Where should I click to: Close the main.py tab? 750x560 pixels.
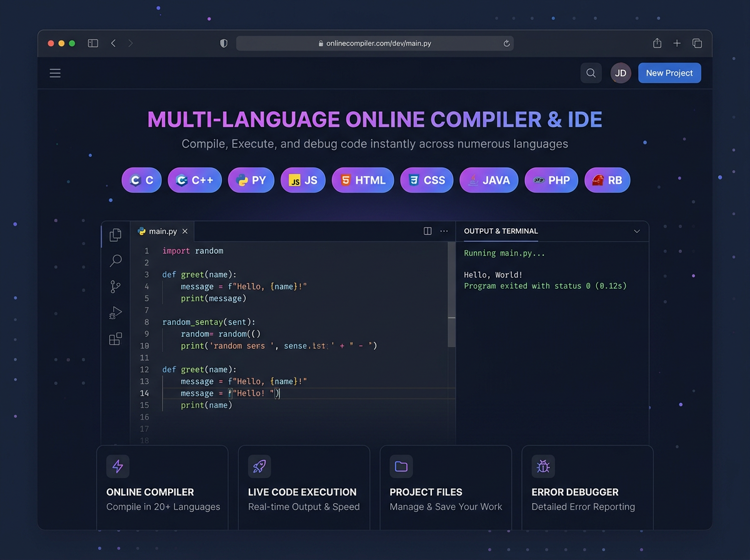click(x=185, y=231)
